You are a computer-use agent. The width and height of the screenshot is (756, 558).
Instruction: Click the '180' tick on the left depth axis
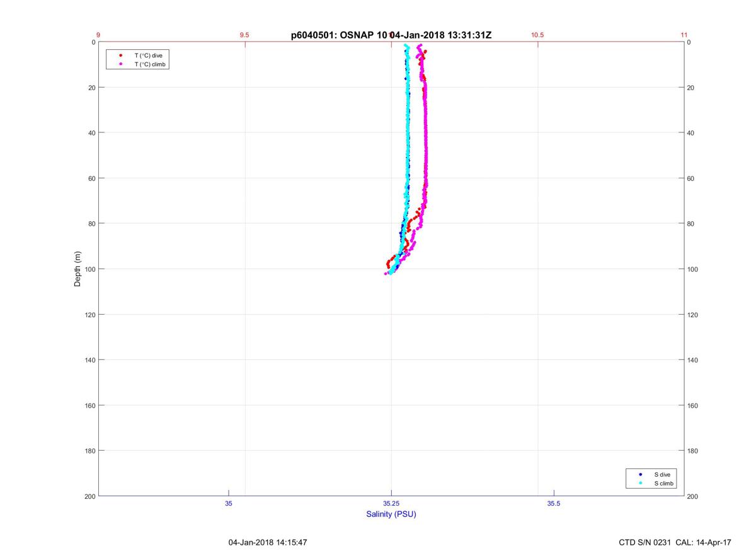pos(90,451)
